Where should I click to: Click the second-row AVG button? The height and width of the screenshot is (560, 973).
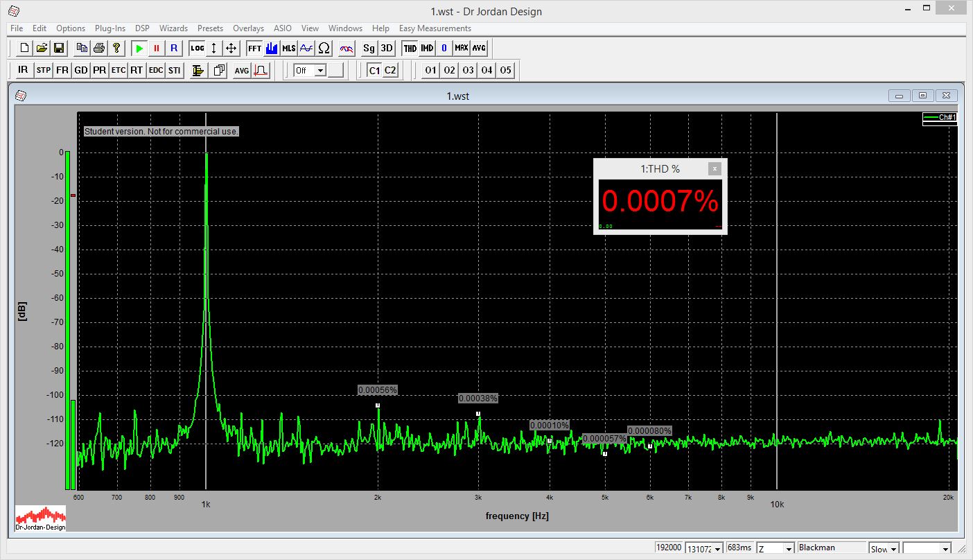(242, 70)
